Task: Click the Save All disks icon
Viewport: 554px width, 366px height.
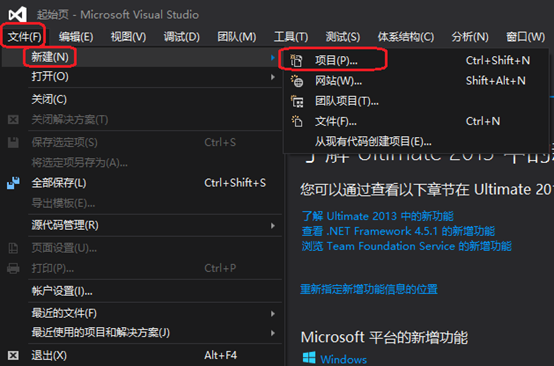Action: (13, 183)
